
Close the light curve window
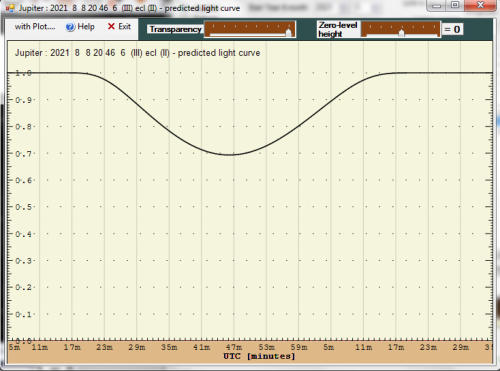pyautogui.click(x=480, y=5)
